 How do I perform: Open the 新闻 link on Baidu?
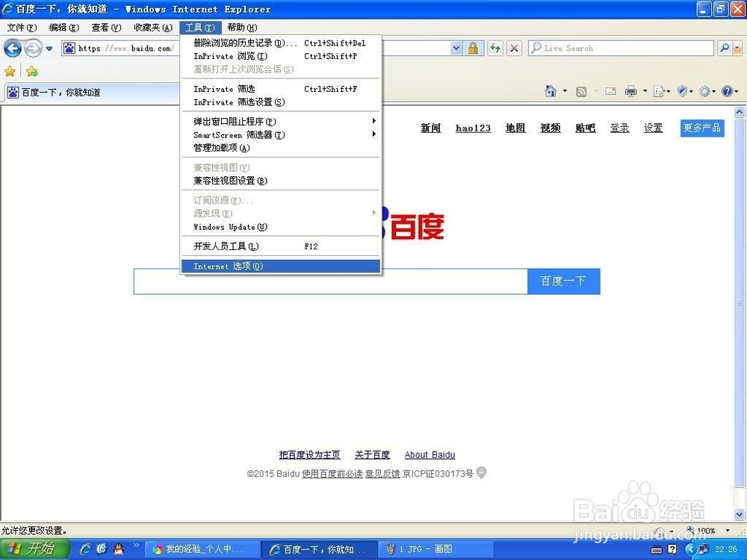431,128
